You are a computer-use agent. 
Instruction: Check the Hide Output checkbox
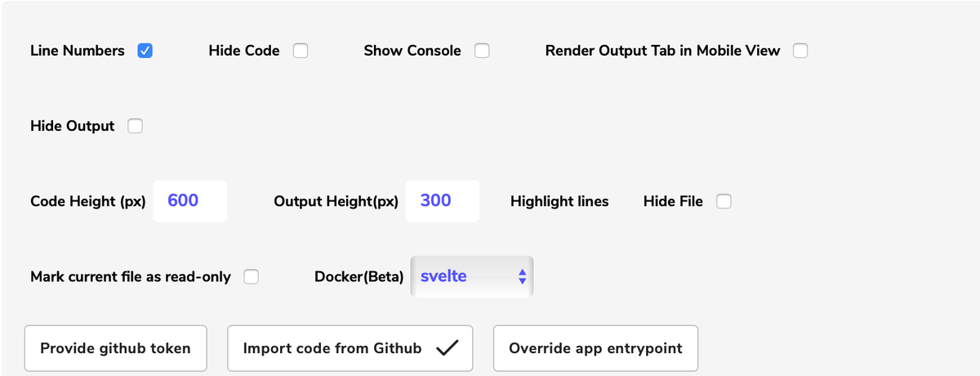coord(136,126)
